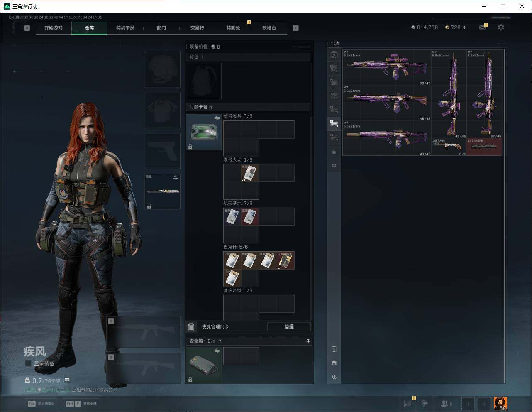This screenshot has height=412, width=532.
Task: Select the M7 rifle showing 33/45
Action: (x=387, y=67)
